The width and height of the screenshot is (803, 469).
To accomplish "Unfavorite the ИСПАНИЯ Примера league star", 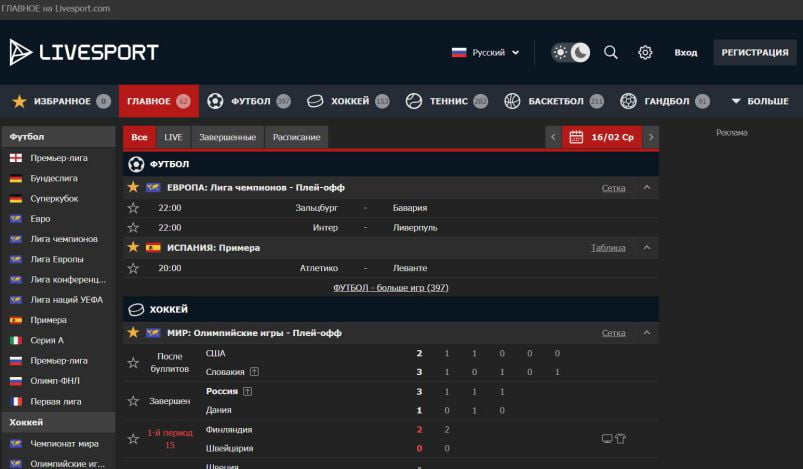I will tap(133, 247).
